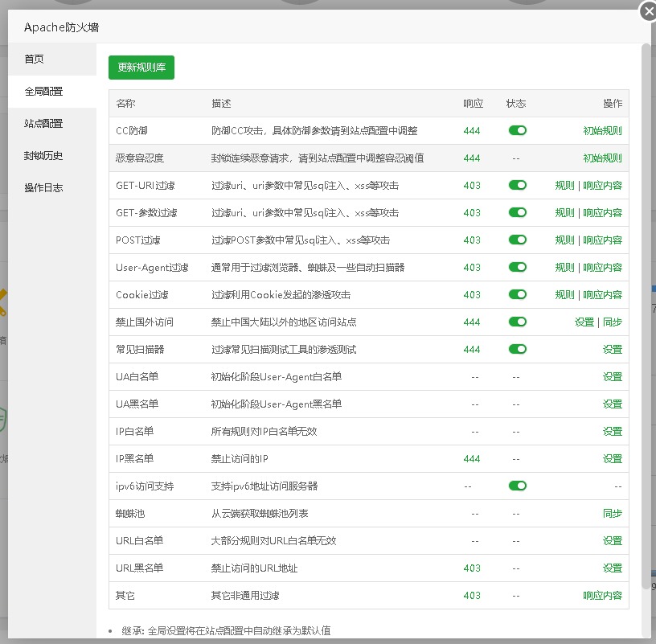Toggle the CC防御 status switch
Screen dimensions: 656x644
coord(518,130)
